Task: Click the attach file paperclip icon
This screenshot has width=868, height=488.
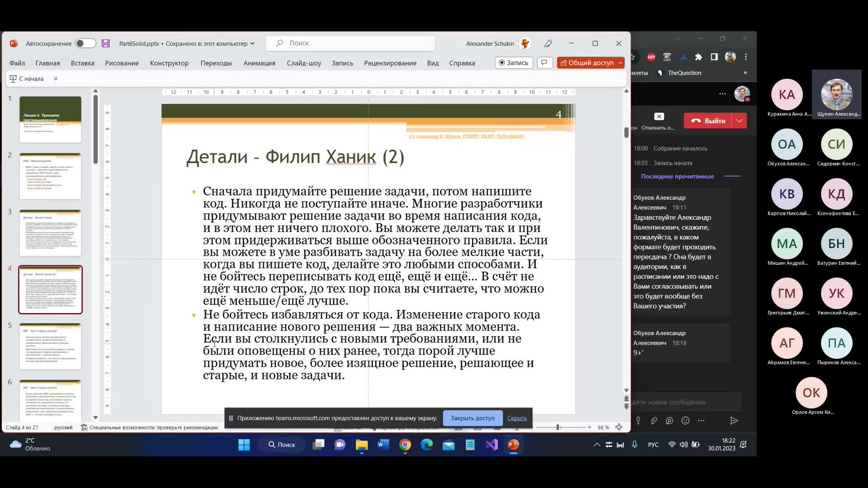Action: click(x=654, y=421)
